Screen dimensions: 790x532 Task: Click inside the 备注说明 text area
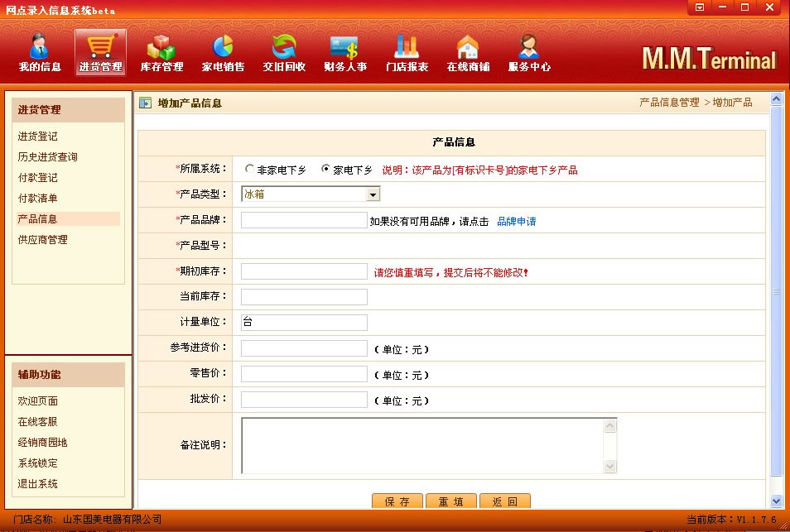pos(422,445)
